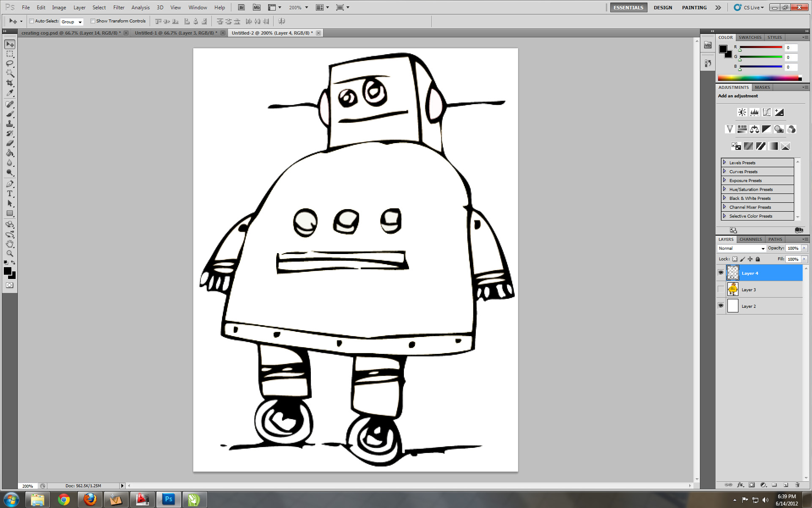This screenshot has width=812, height=508.
Task: Select the Rectangle shape tool
Action: pyautogui.click(x=10, y=213)
